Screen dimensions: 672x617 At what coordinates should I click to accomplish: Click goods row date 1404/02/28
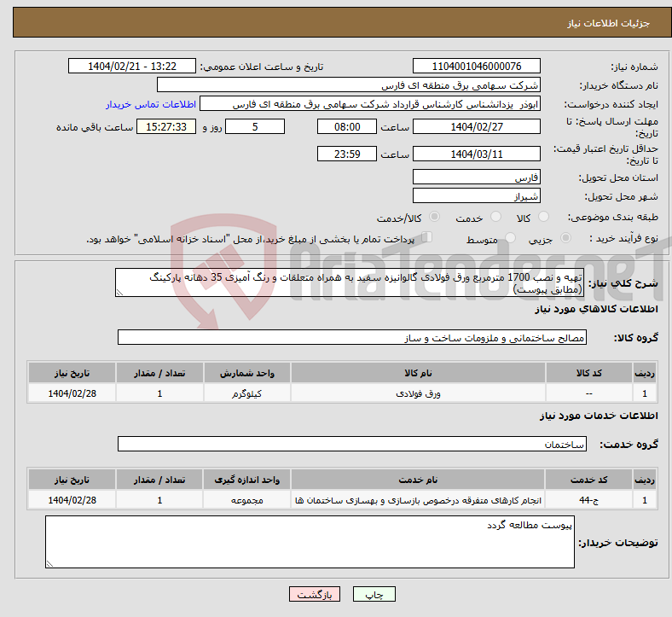point(72,393)
